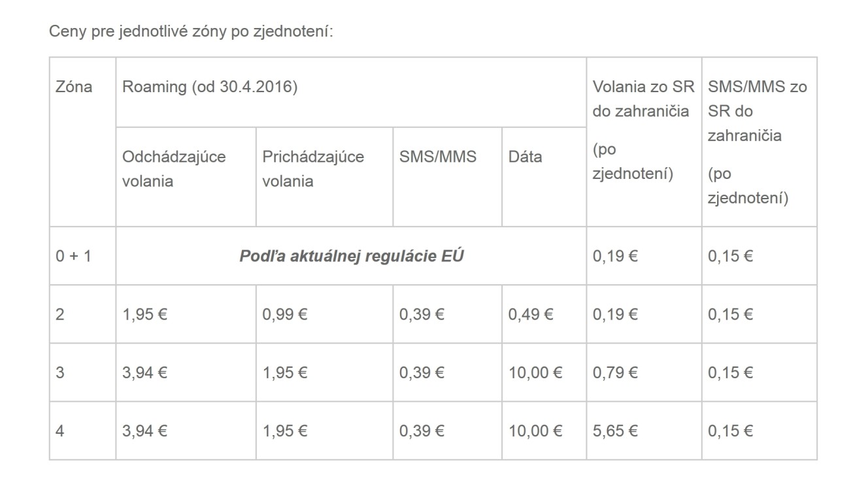This screenshot has height=488, width=868.
Task: Click SMS/MMS zo SR do zahraničia header
Action: pos(759,142)
